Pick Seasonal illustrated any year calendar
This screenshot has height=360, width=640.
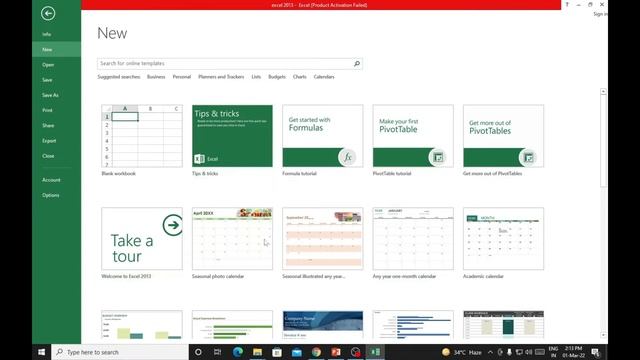coord(322,239)
